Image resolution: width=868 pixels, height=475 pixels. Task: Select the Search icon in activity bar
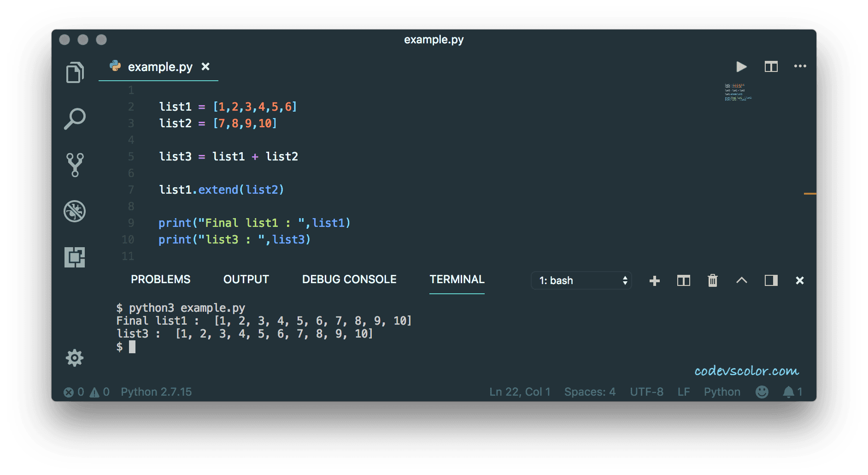click(x=75, y=119)
